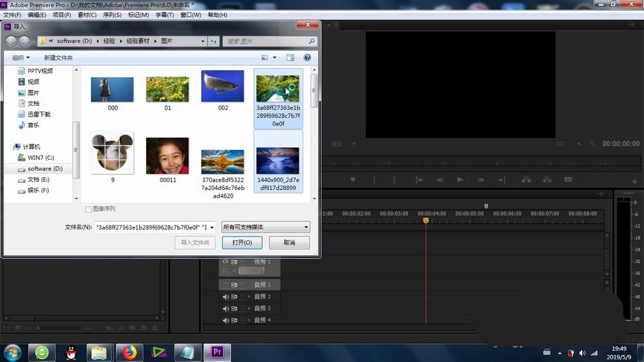Toggle the speaker on 音频 4 track
Viewport: 644px width, 362px height.
(226, 320)
